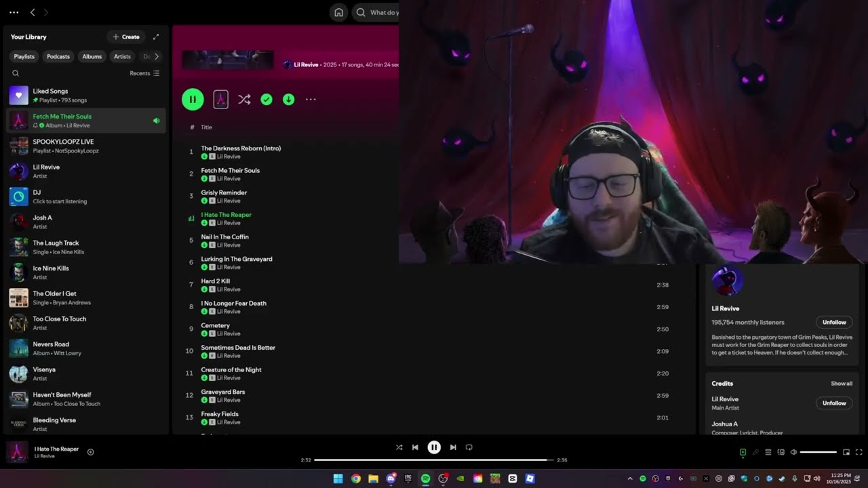Open Liked Songs playlist
The image size is (868, 488).
click(86, 95)
